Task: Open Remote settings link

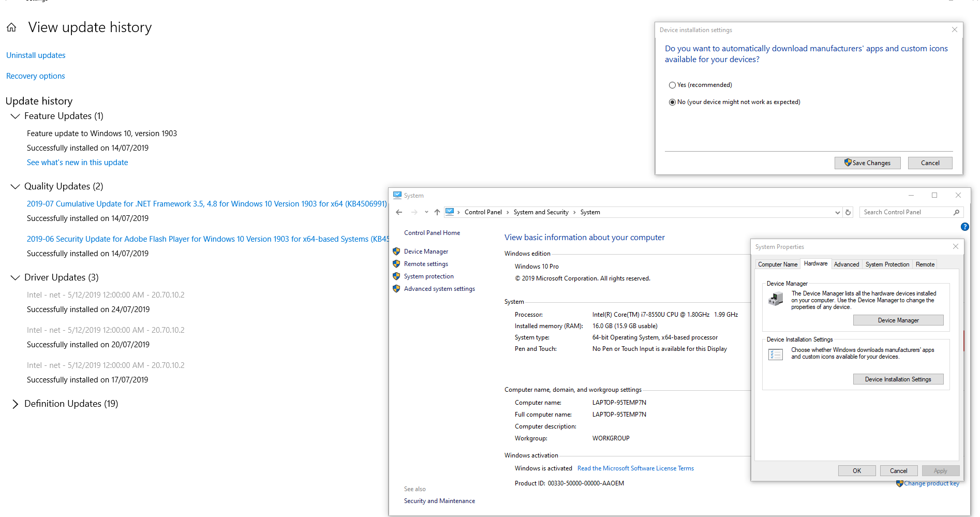Action: pos(426,264)
